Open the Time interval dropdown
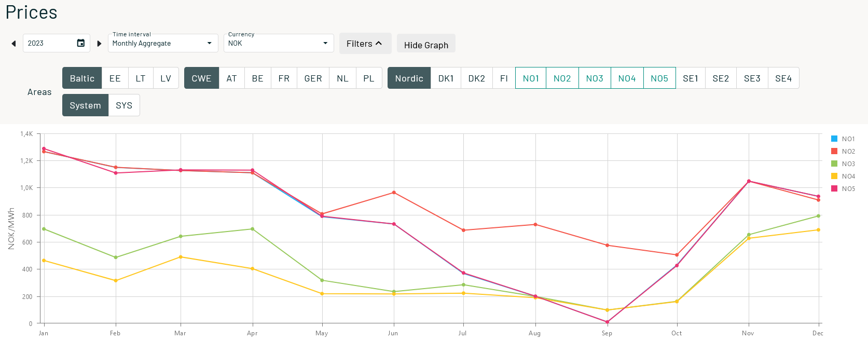 tap(163, 43)
